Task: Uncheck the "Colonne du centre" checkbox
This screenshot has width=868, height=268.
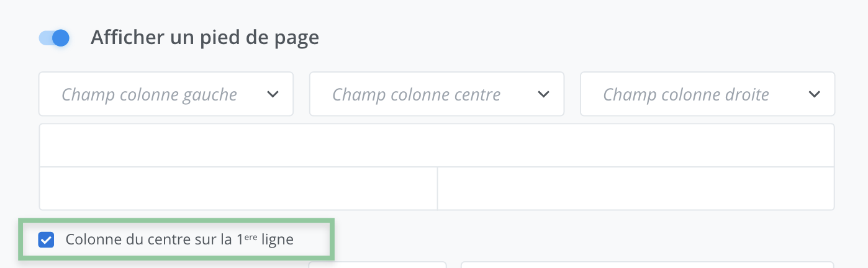Action: coord(47,239)
